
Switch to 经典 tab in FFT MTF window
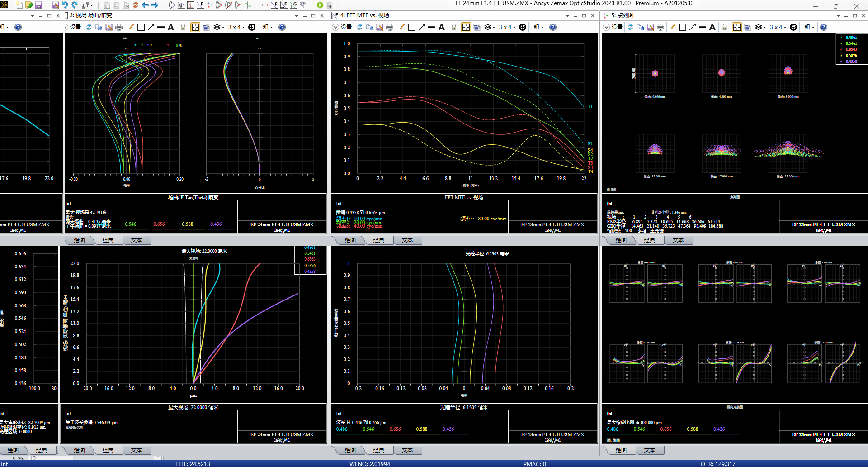pyautogui.click(x=379, y=240)
